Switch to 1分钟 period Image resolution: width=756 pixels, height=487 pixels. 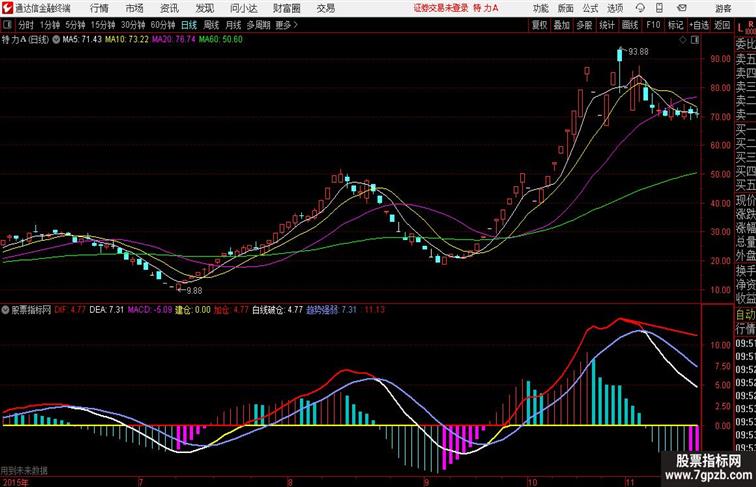[50, 25]
